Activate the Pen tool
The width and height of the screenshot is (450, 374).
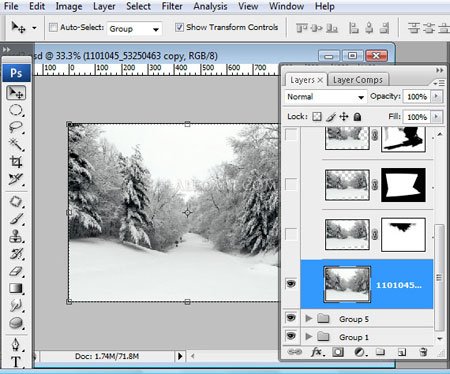pos(16,344)
